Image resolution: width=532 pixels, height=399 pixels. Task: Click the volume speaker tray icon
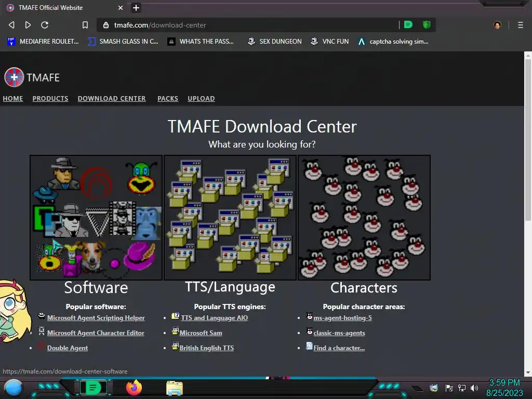coord(474,388)
